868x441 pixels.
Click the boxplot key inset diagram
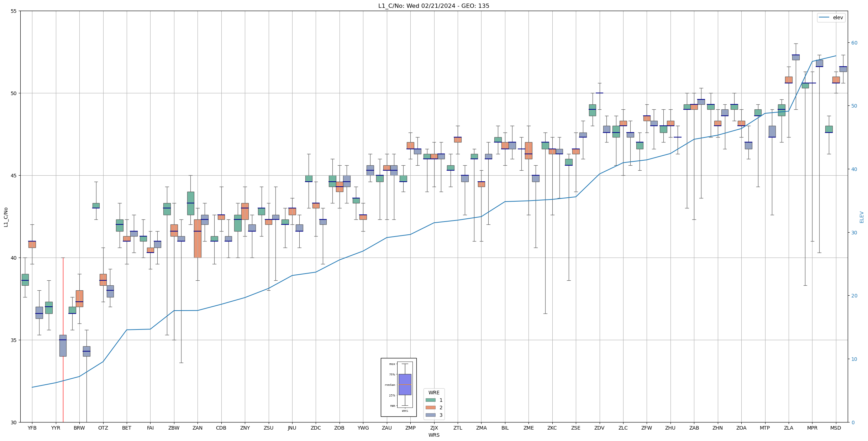(x=399, y=387)
